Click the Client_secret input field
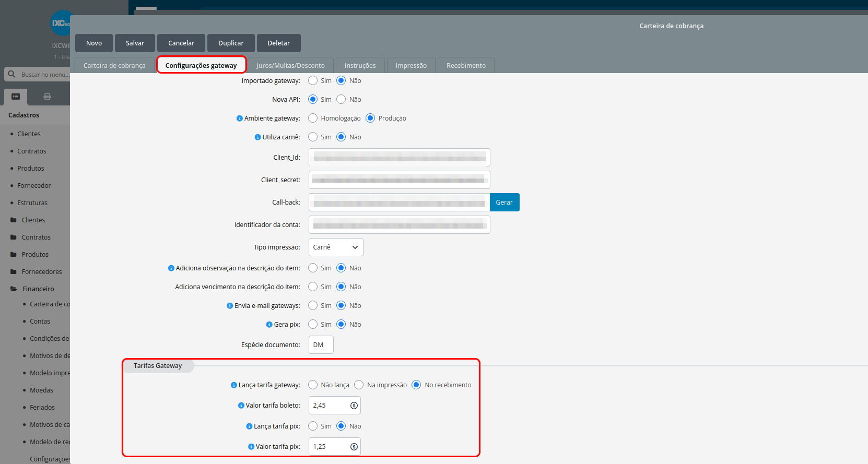868x464 pixels. point(400,180)
